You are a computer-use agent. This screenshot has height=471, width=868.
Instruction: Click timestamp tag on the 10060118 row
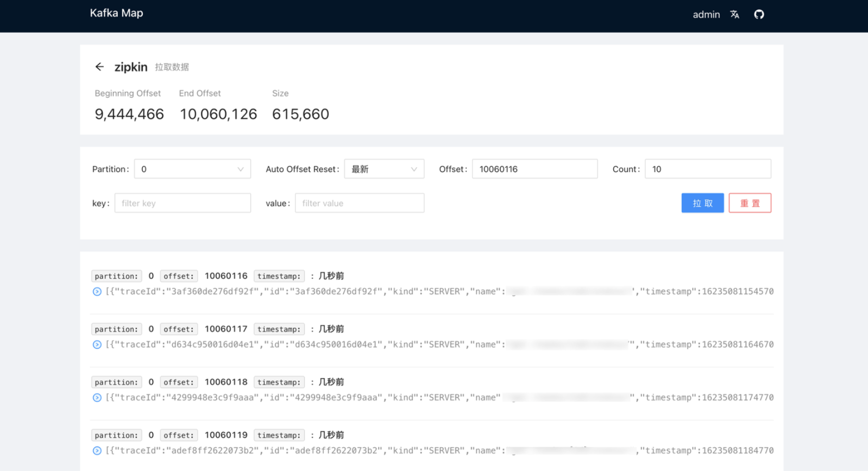click(x=279, y=383)
